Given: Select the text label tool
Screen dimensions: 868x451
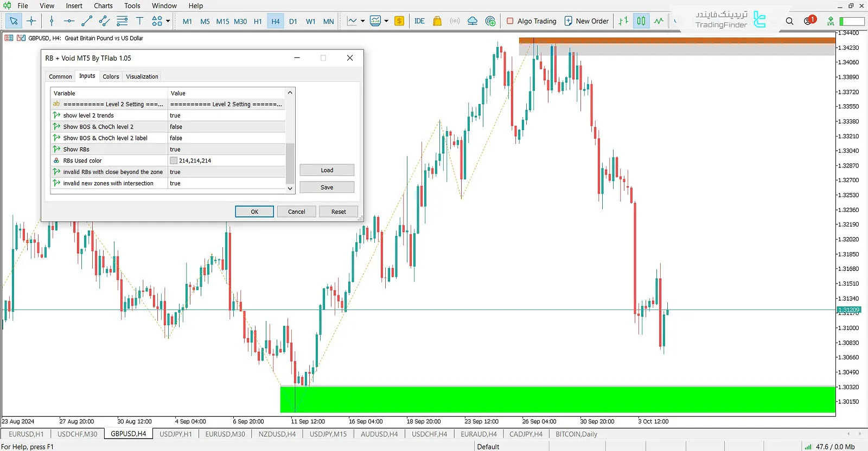Looking at the screenshot, I should coord(139,21).
